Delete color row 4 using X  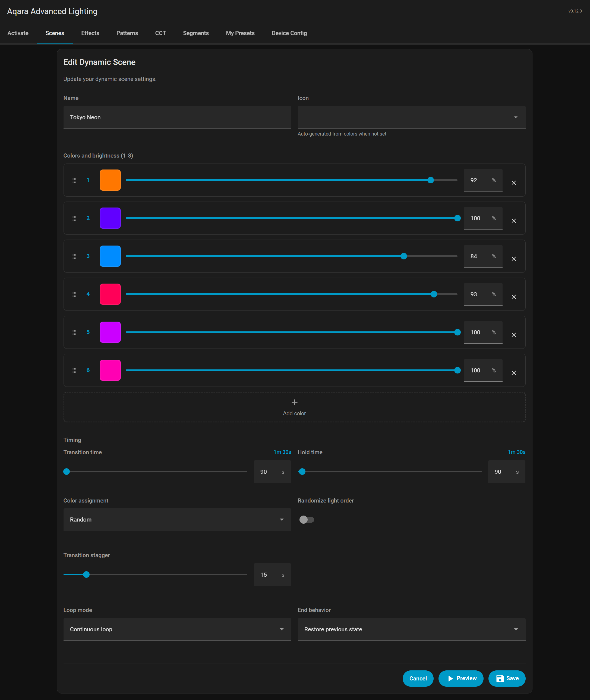tap(513, 297)
